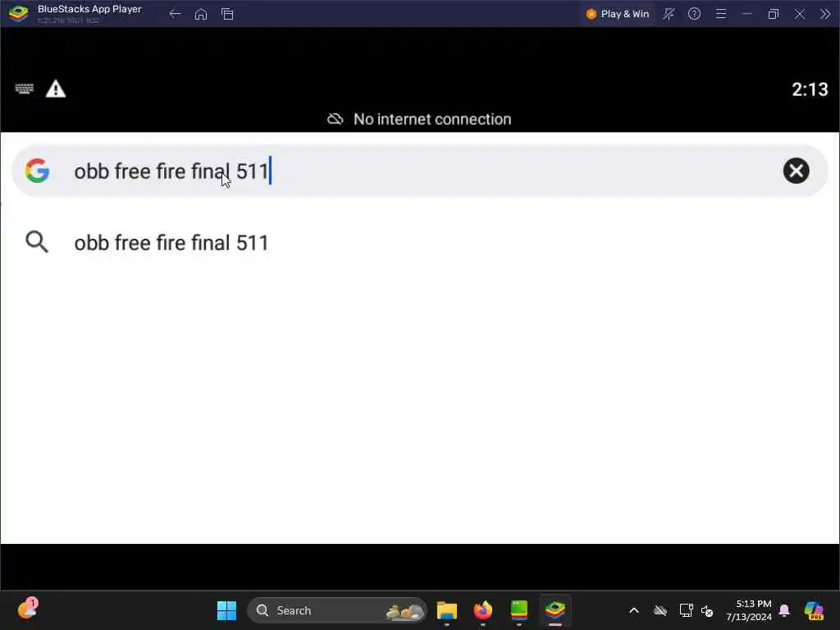The image size is (840, 630).
Task: Click the network display tray icon
Action: (x=687, y=610)
